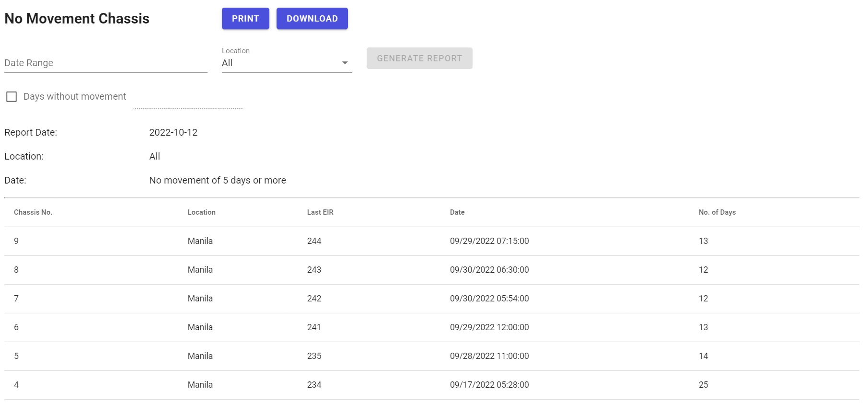The height and width of the screenshot is (403, 868).
Task: Click date 09/30/2022 05:54:00 cell
Action: point(489,299)
